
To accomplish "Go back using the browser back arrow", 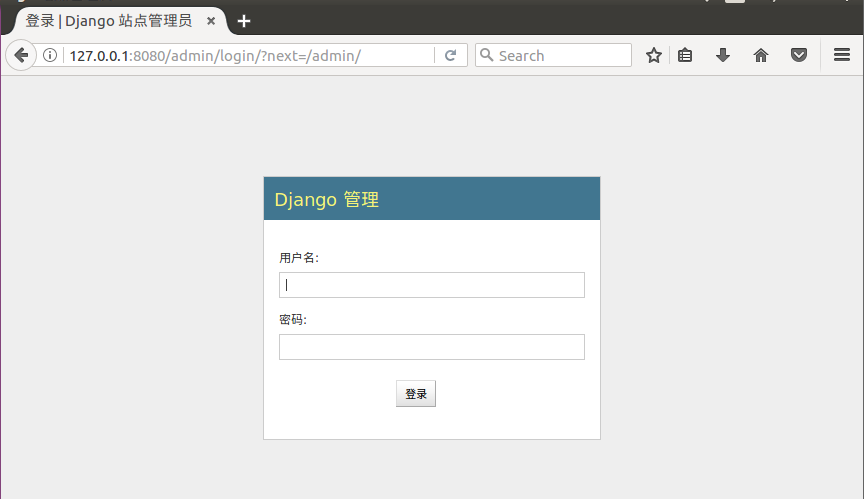I will [21, 55].
